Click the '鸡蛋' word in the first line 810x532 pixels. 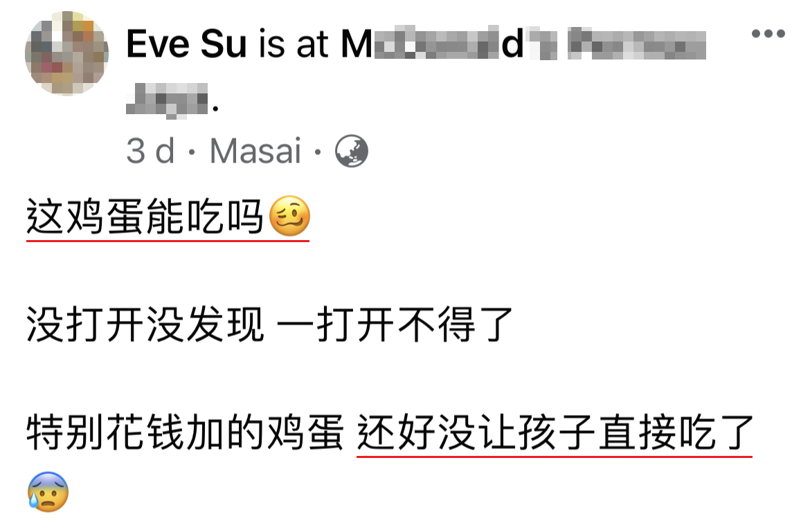click(x=105, y=217)
